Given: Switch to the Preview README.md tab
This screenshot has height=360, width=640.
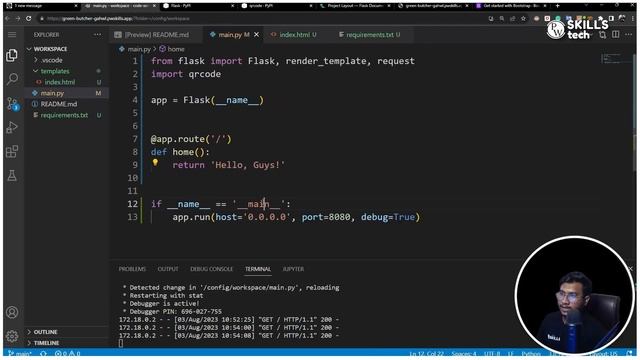Looking at the screenshot, I should click(156, 35).
